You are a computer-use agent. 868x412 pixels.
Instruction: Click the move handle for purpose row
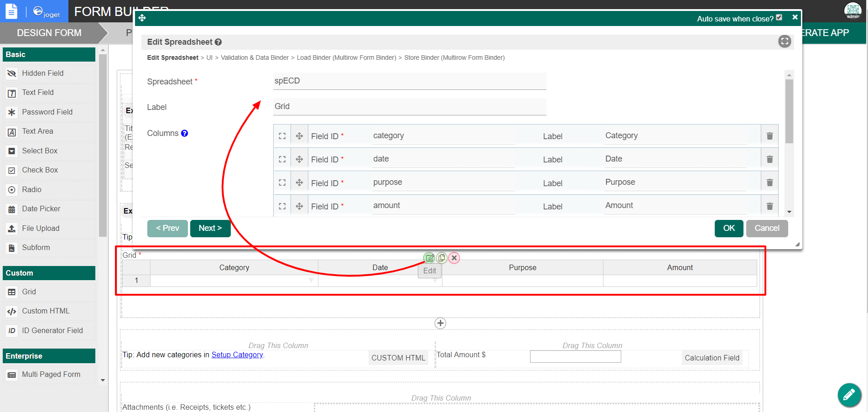[299, 183]
